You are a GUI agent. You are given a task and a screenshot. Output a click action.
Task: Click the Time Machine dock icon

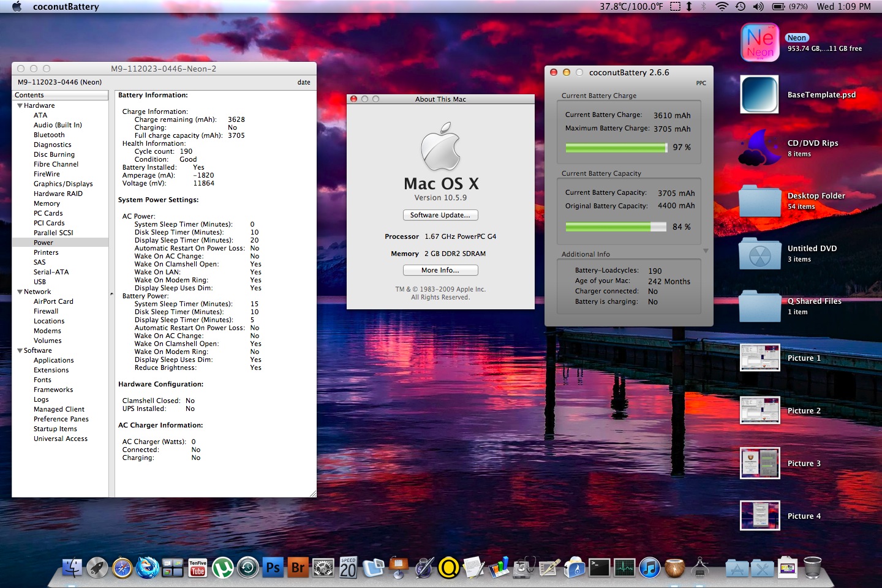click(x=248, y=568)
